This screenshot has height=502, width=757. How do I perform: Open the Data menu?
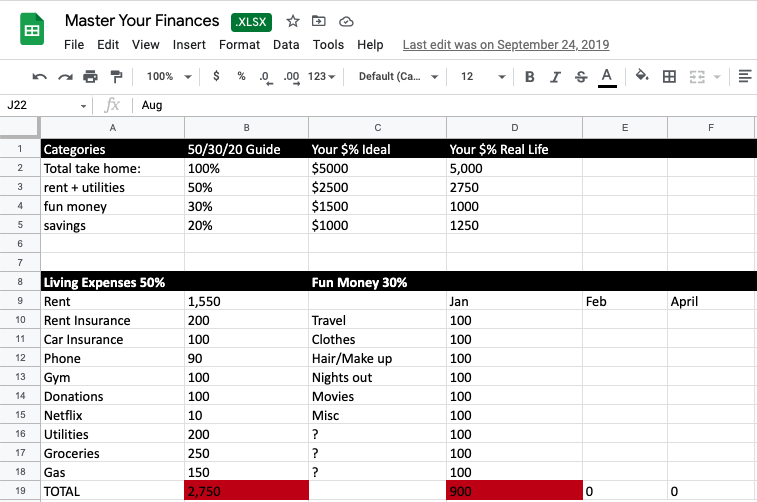286,45
